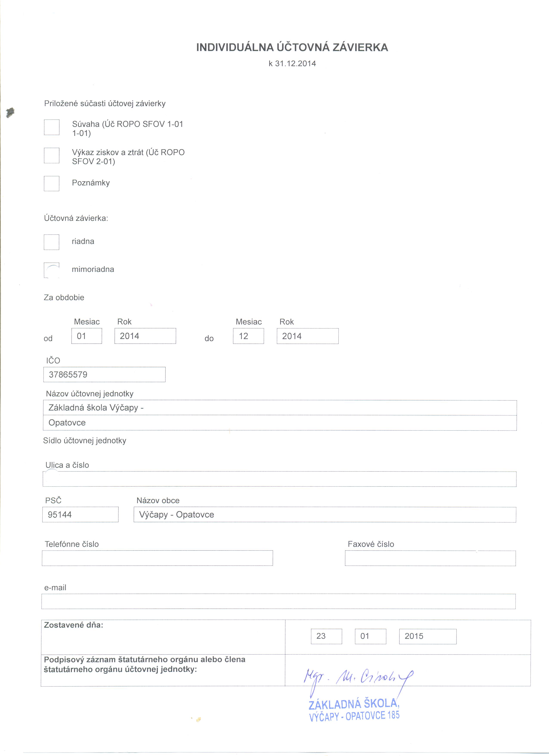Click the PSČ field 95144

point(80,515)
